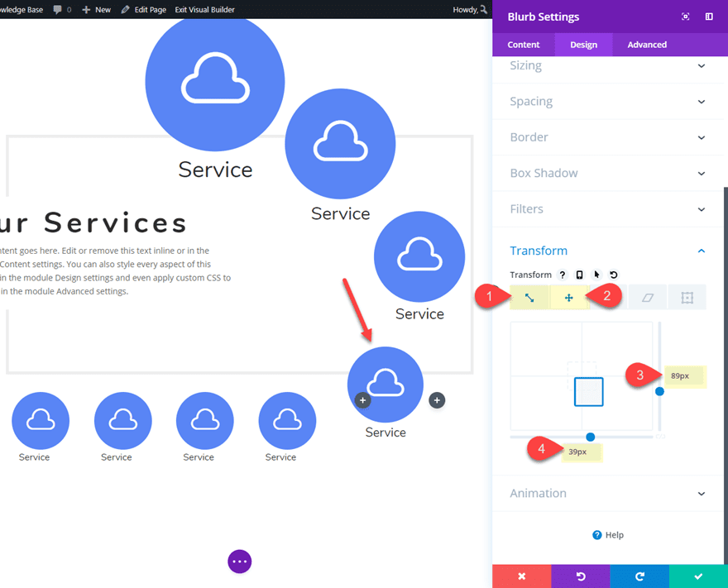Save changes with the green checkmark button

point(697,576)
